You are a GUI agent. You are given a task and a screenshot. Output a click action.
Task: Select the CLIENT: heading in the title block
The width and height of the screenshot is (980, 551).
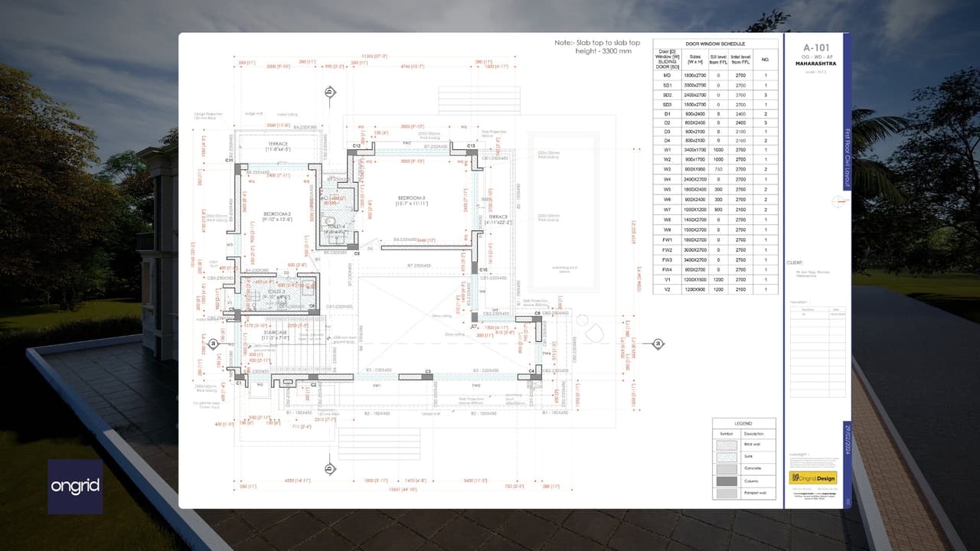click(x=795, y=262)
